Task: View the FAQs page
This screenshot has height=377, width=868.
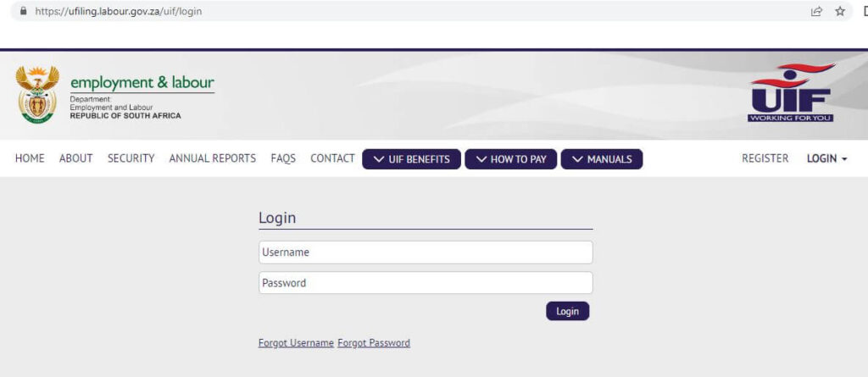Action: coord(283,158)
